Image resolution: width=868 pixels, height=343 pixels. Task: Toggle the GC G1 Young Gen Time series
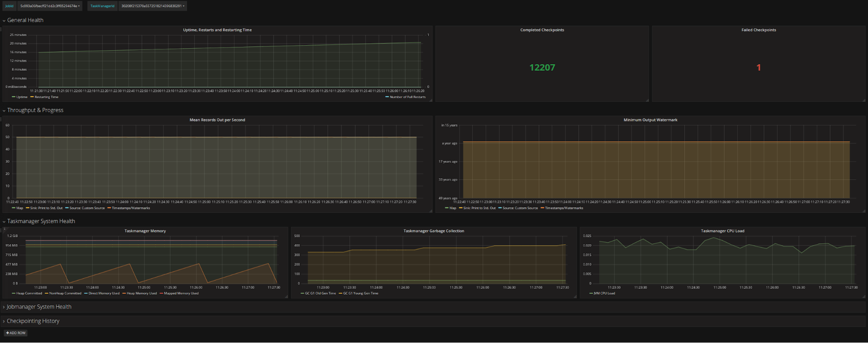pyautogui.click(x=360, y=294)
